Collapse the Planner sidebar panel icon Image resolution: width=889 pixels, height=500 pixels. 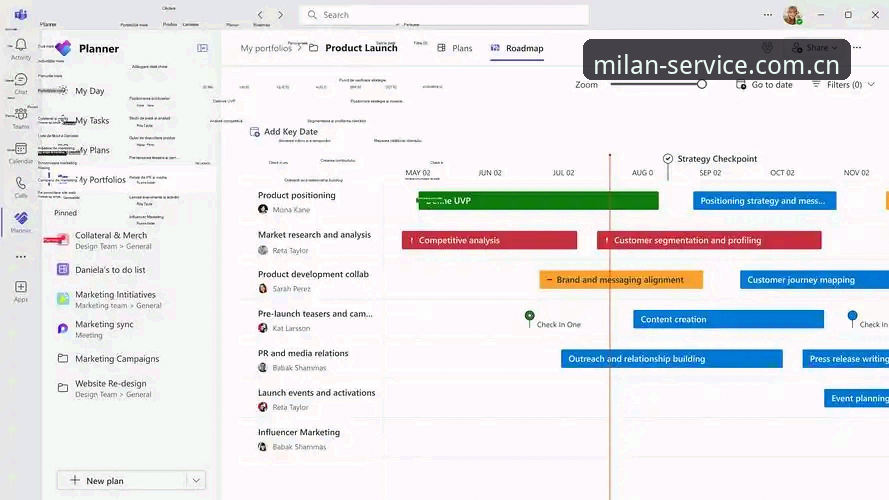[x=202, y=48]
